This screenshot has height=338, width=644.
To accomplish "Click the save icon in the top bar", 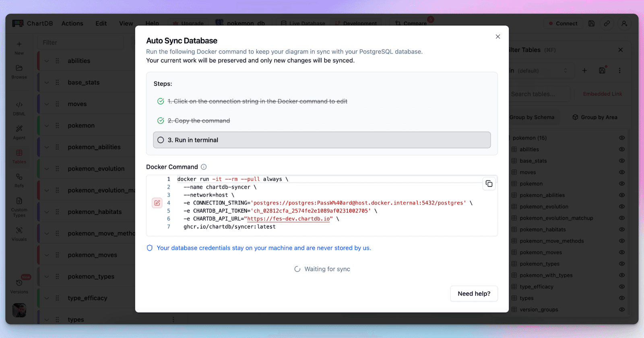I will click(591, 23).
